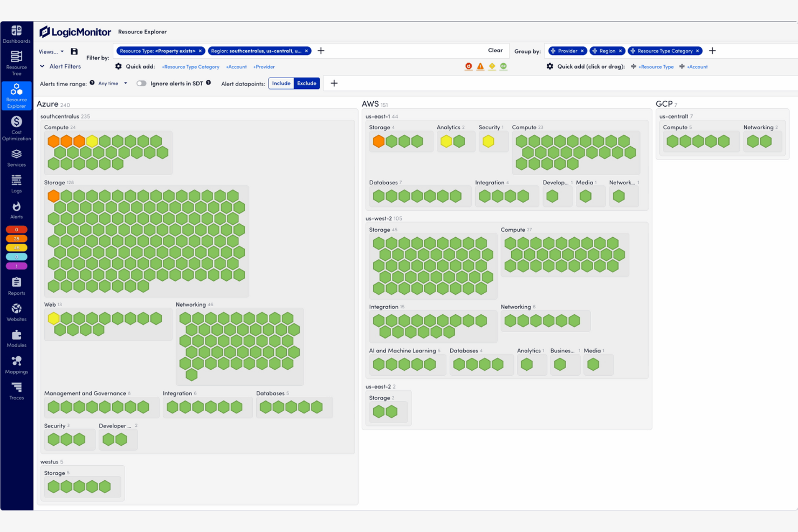Open filter Quick add settings gear
The image size is (798, 532).
tap(119, 66)
